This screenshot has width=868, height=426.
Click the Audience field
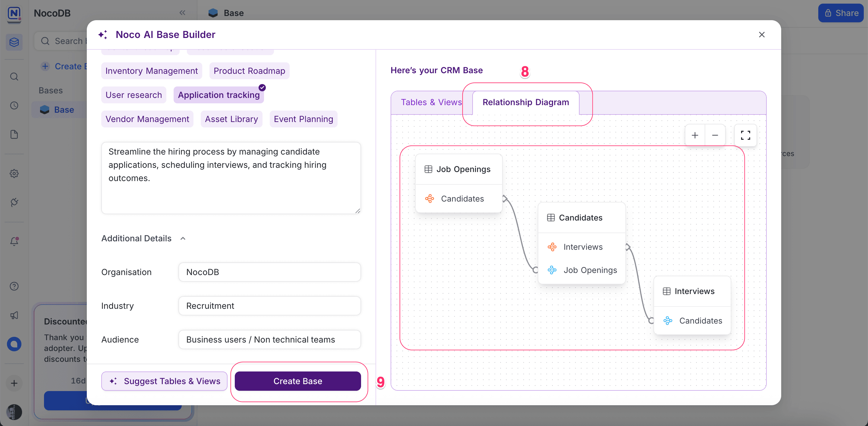(x=269, y=340)
